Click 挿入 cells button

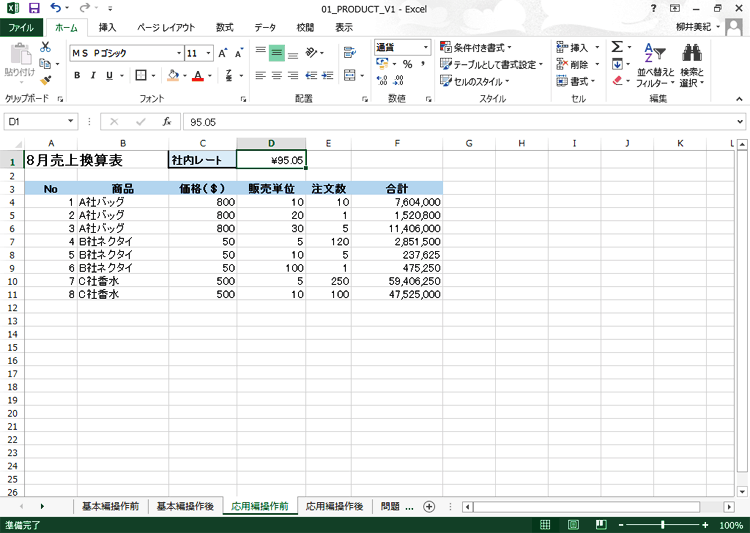click(578, 47)
